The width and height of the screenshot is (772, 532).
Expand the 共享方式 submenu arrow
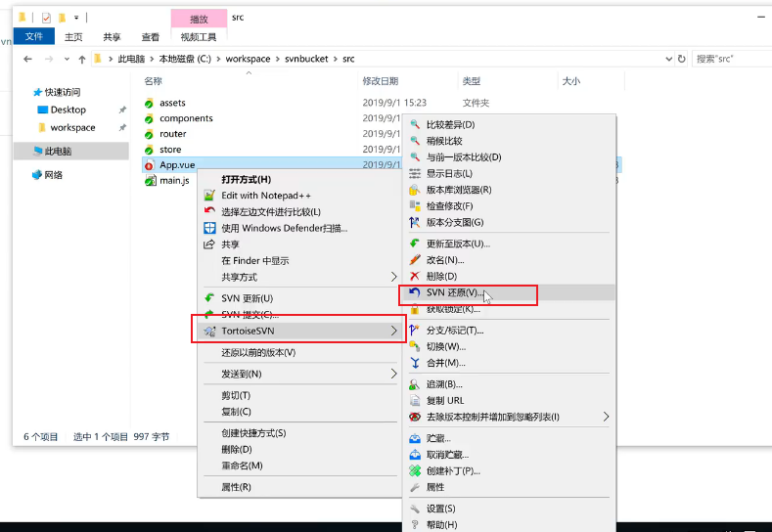pyautogui.click(x=393, y=277)
